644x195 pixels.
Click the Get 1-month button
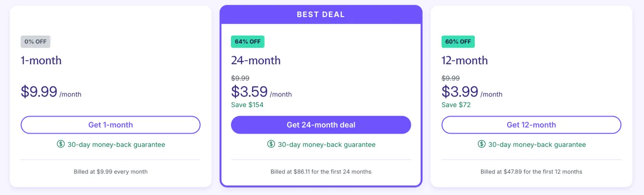111,125
